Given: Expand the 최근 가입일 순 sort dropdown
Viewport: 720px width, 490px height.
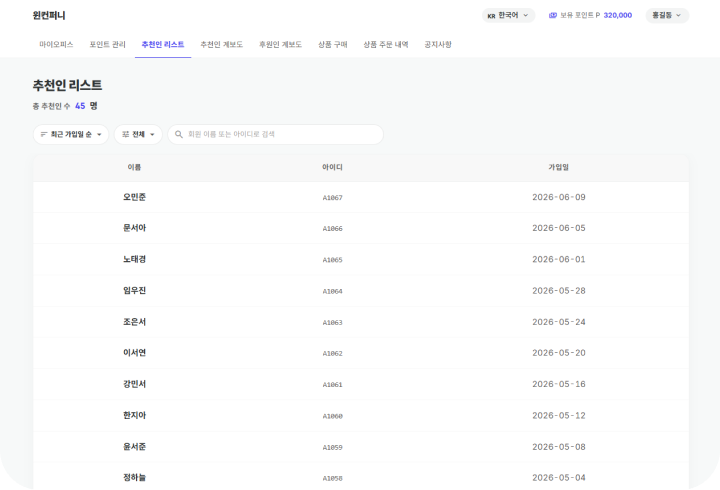Looking at the screenshot, I should [x=71, y=135].
